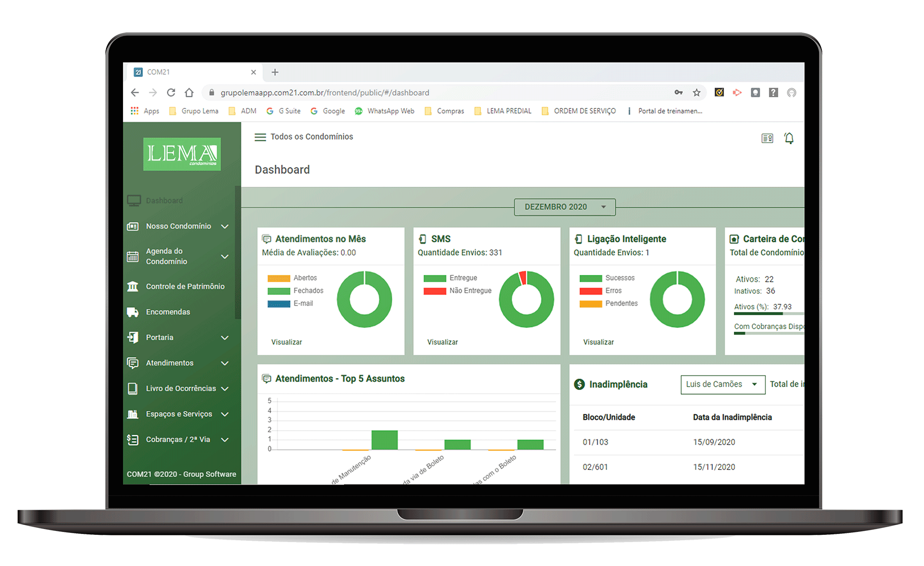Click the Espaços e Serviços icon
The image size is (924, 566).
(x=133, y=414)
